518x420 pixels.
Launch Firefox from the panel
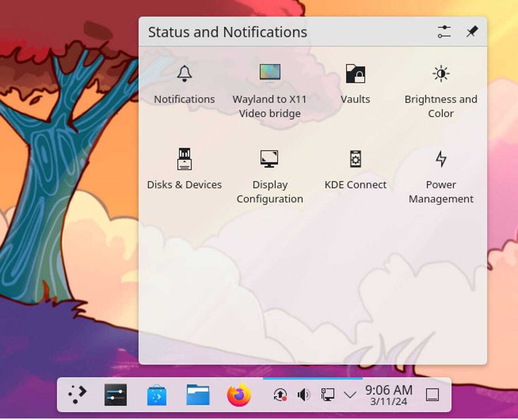[239, 395]
